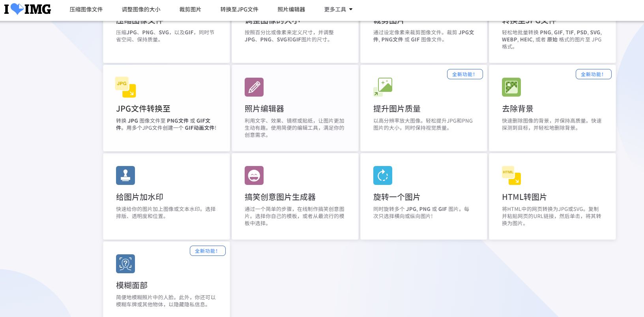
Task: Open the HTML转图片 tool title
Action: (524, 197)
